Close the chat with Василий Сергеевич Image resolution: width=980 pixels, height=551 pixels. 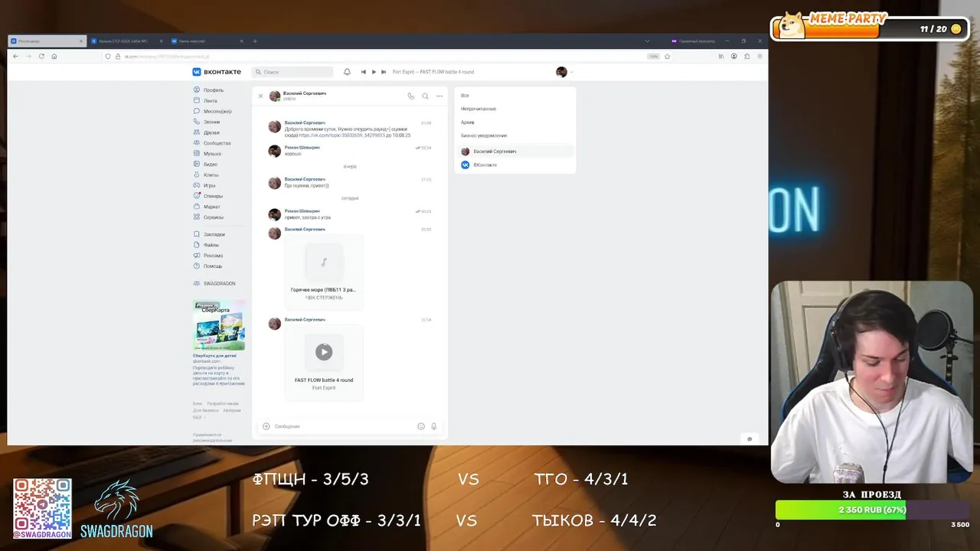[x=260, y=96]
